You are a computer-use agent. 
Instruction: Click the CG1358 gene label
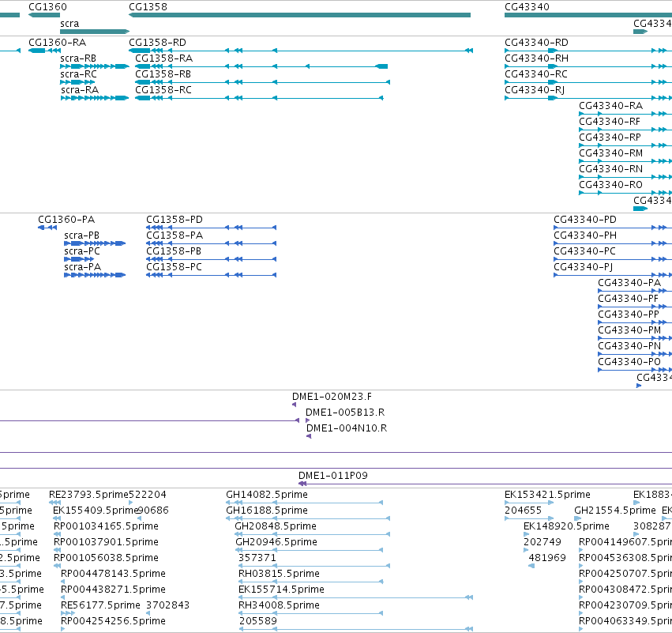148,7
